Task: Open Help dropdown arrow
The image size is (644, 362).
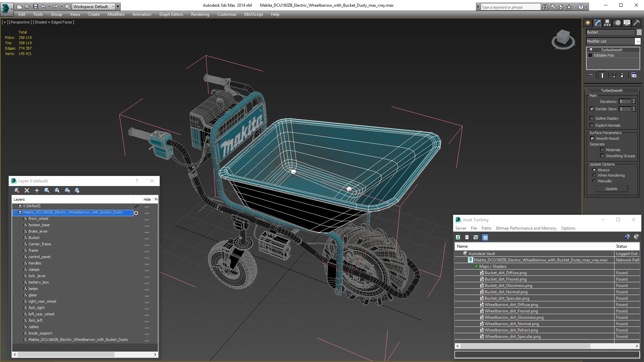Action: (586, 7)
